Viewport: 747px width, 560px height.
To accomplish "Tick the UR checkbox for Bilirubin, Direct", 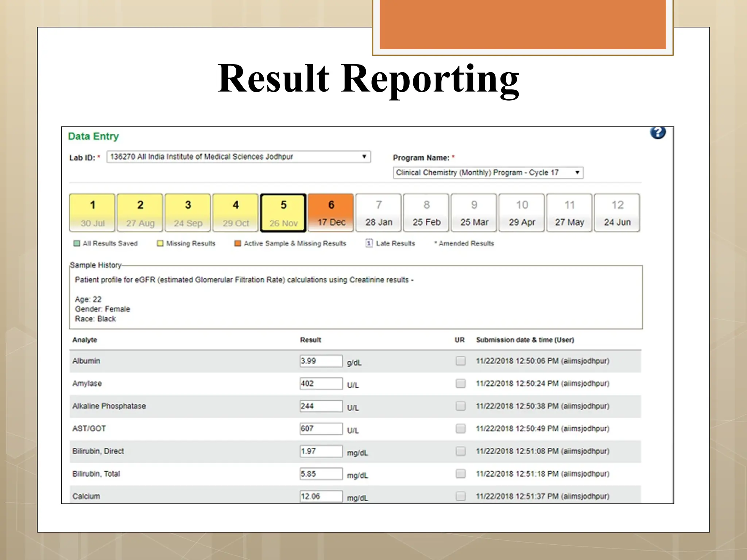I will (x=461, y=451).
